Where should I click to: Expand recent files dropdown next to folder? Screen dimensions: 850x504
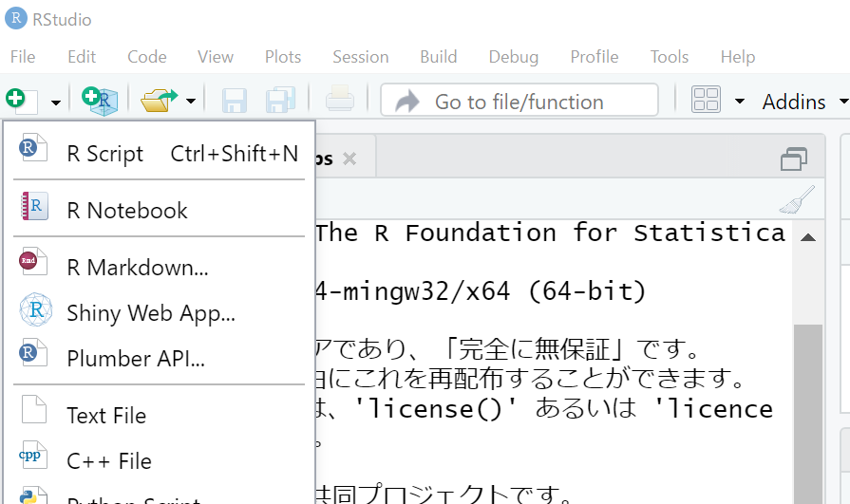tap(190, 101)
